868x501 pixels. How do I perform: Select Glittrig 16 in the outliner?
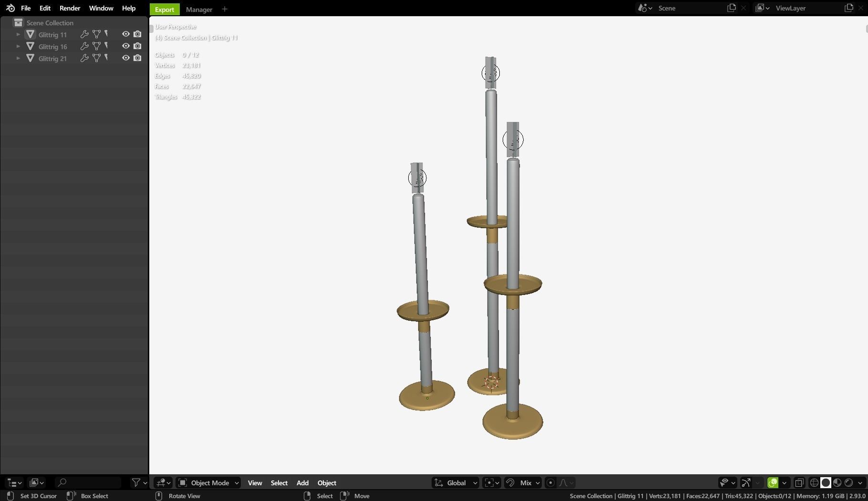click(x=52, y=46)
